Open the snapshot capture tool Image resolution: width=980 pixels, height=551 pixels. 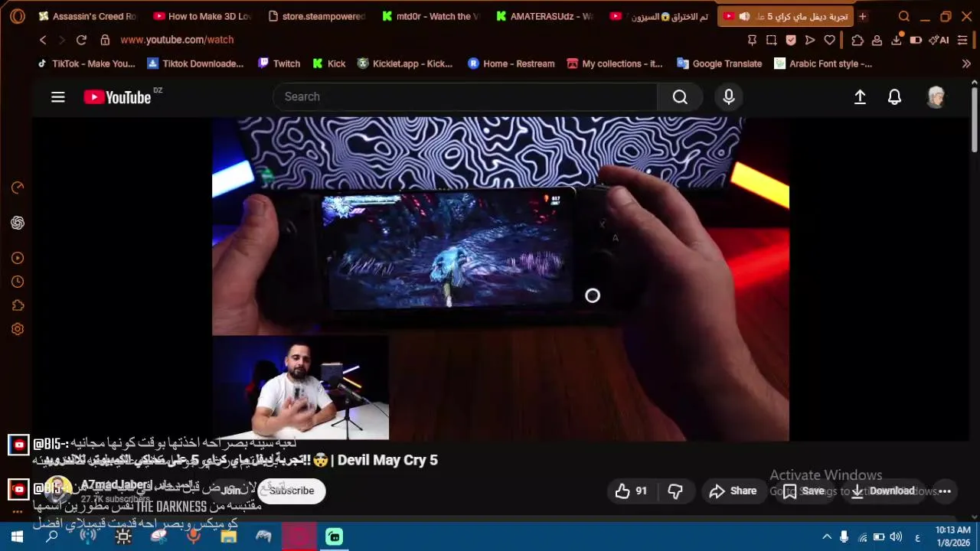coord(771,40)
